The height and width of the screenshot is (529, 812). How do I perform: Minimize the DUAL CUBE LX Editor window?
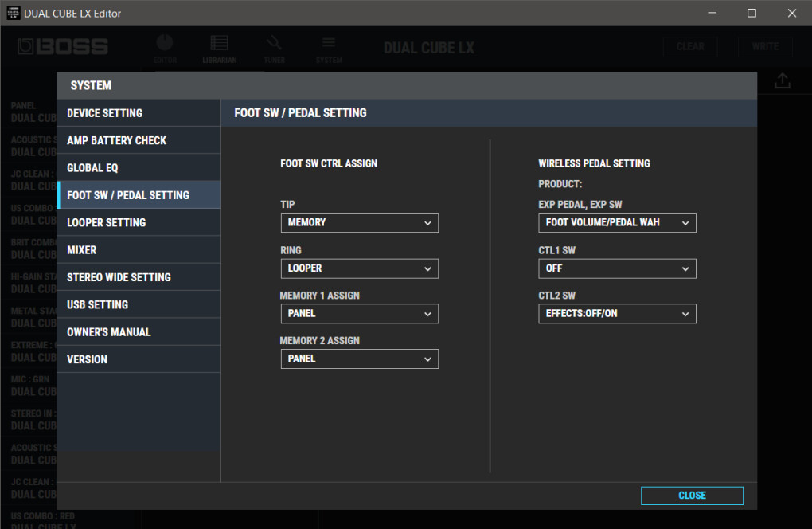point(712,13)
